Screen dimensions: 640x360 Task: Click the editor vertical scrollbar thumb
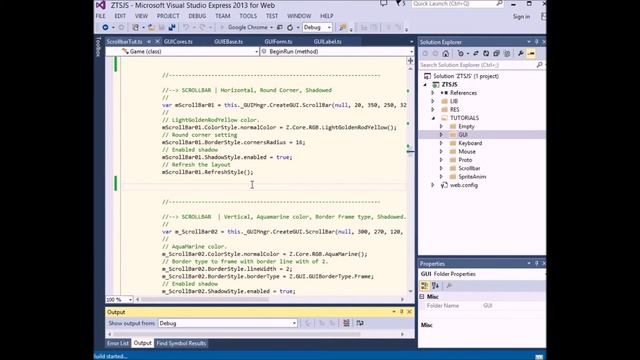pyautogui.click(x=410, y=151)
